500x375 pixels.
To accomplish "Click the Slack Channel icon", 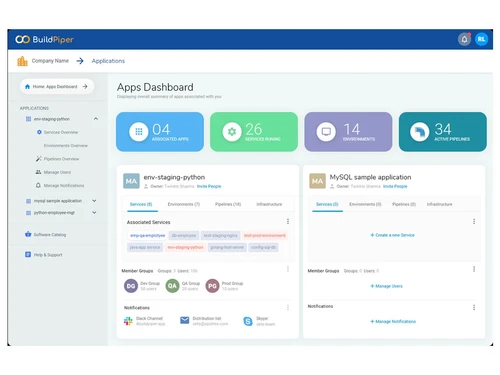I will point(128,321).
